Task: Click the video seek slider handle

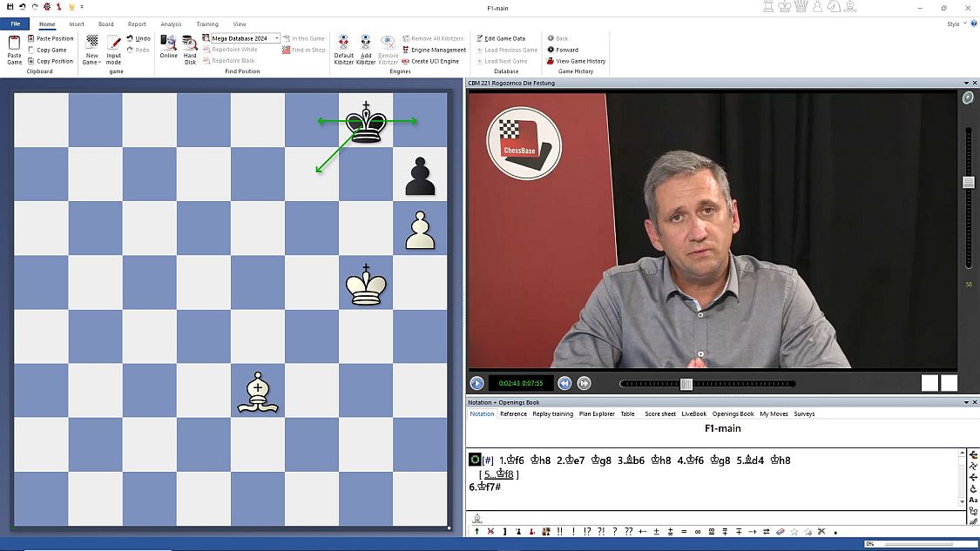Action: pos(686,384)
